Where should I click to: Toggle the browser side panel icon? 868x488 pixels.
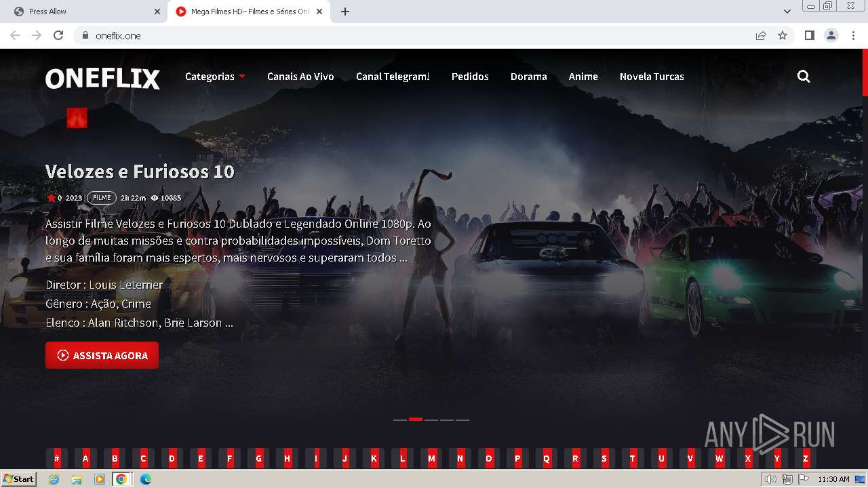(809, 35)
